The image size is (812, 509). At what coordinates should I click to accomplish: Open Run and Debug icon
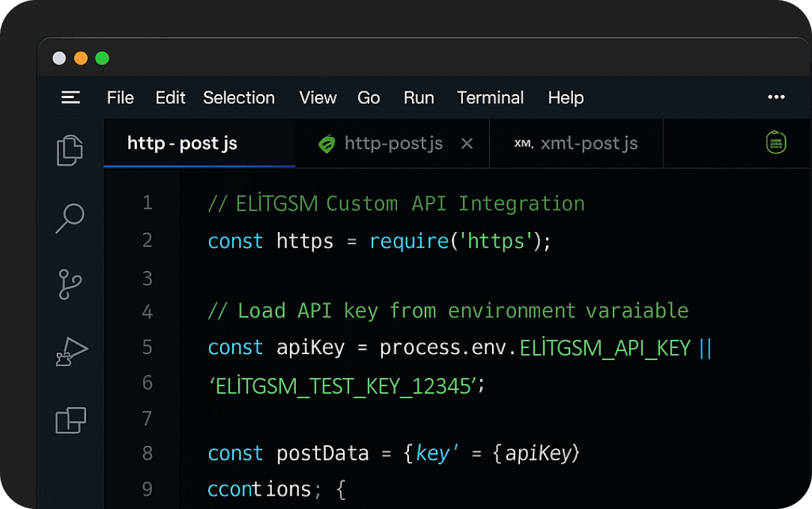[x=71, y=352]
